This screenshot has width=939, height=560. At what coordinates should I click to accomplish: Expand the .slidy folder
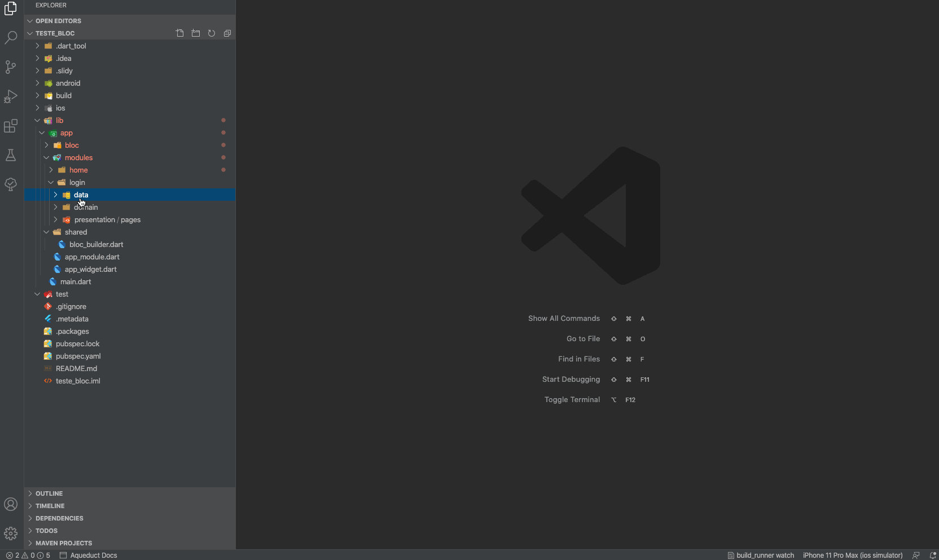pyautogui.click(x=130, y=71)
